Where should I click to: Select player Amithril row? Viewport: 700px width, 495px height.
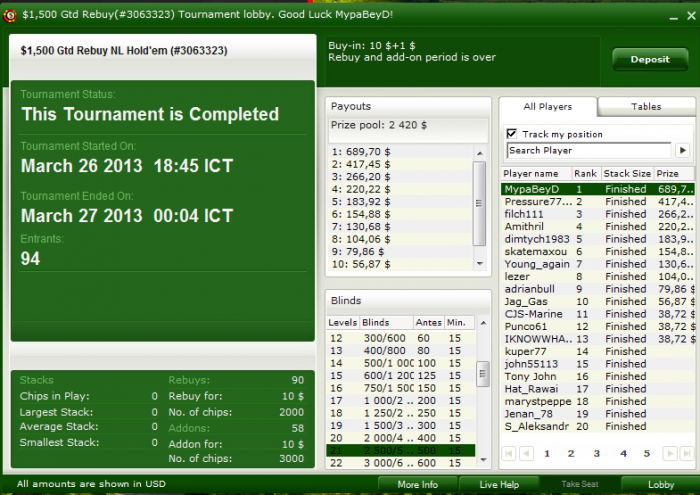(x=598, y=227)
